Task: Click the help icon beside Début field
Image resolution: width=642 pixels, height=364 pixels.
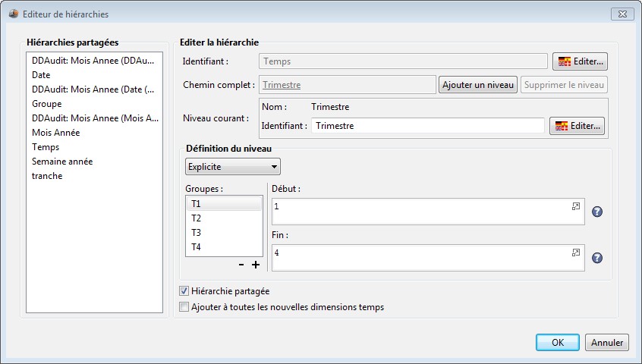Action: coord(597,212)
